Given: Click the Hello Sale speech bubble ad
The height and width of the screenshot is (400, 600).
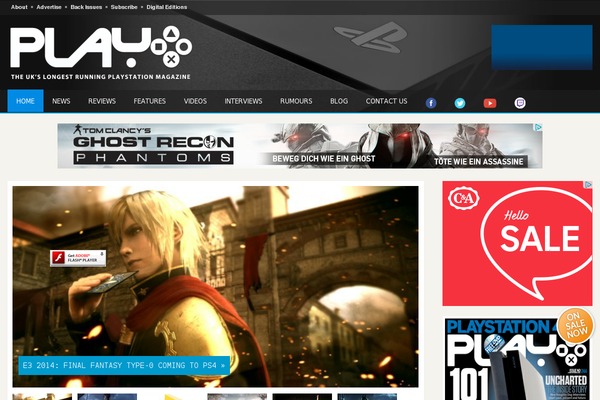Looking at the screenshot, I should pos(517,243).
